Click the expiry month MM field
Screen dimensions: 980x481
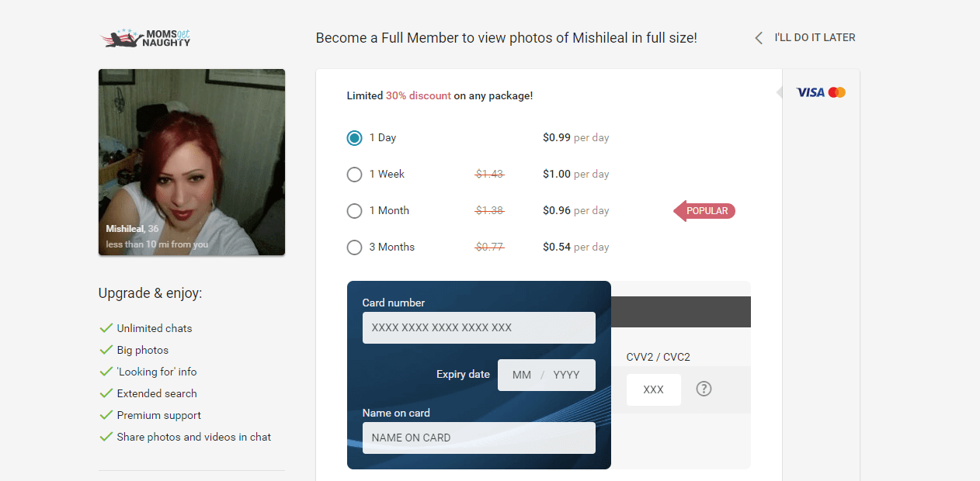[522, 375]
